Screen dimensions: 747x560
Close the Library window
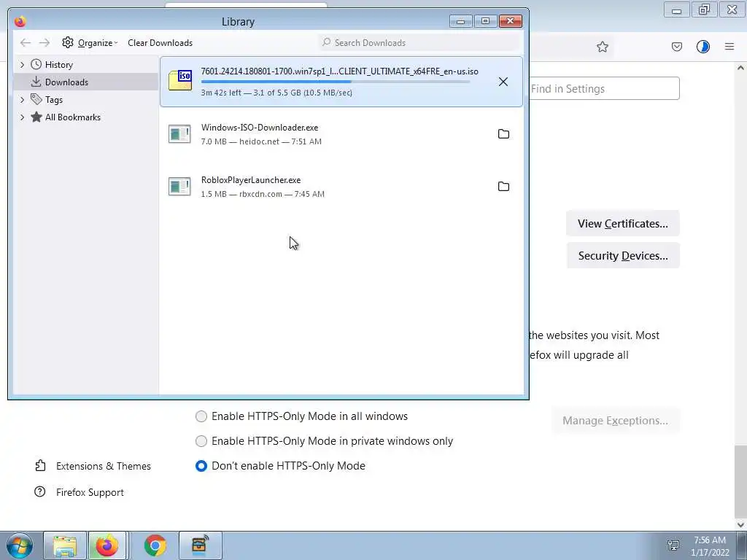[x=510, y=21]
